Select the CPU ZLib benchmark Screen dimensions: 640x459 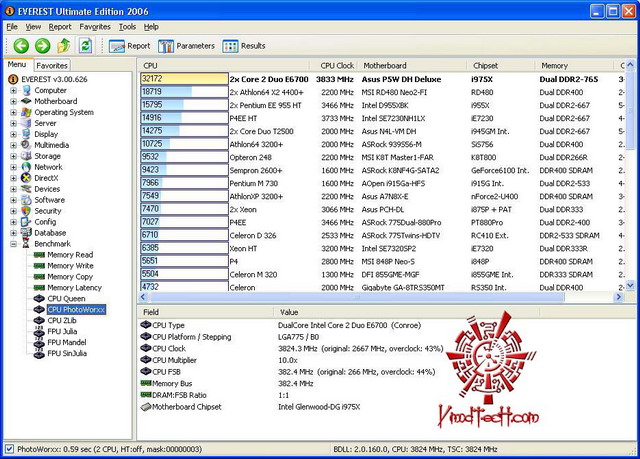coord(56,321)
